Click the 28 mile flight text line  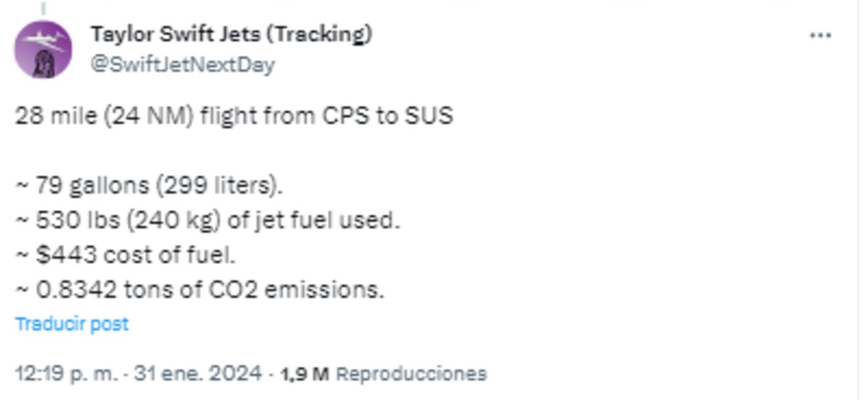click(234, 116)
